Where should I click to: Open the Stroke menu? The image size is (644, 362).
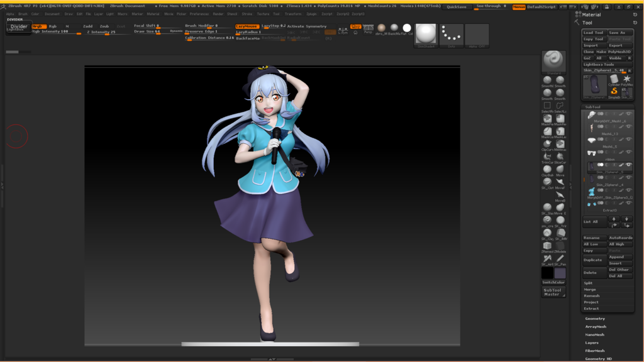pos(247,14)
